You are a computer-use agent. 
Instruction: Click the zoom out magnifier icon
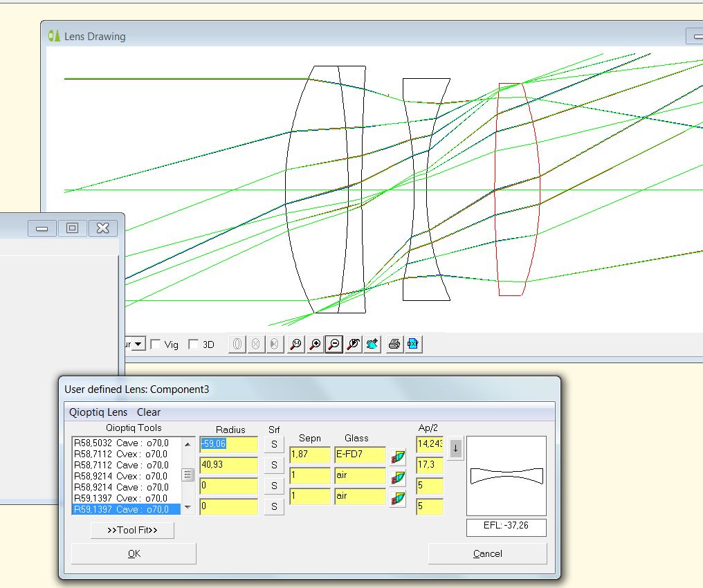334,344
